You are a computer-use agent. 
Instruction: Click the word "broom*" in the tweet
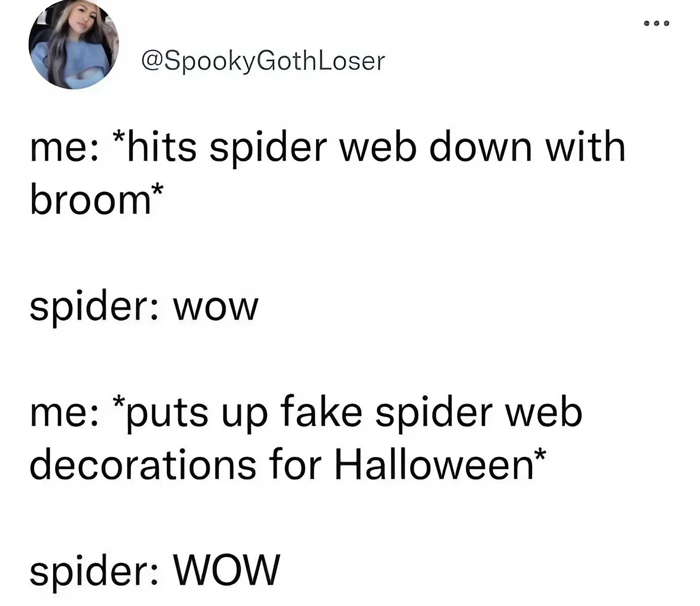point(97,199)
